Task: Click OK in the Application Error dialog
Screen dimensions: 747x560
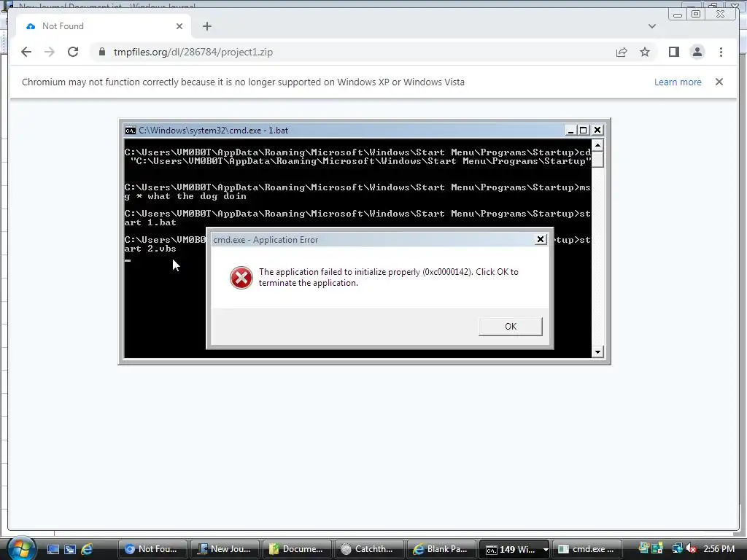Action: pos(510,326)
